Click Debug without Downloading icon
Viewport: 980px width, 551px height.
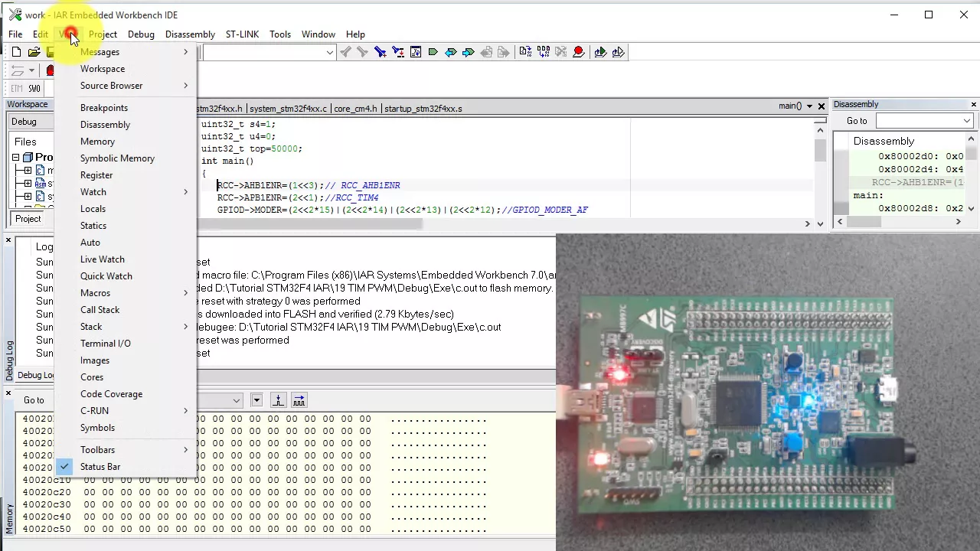[x=618, y=52]
